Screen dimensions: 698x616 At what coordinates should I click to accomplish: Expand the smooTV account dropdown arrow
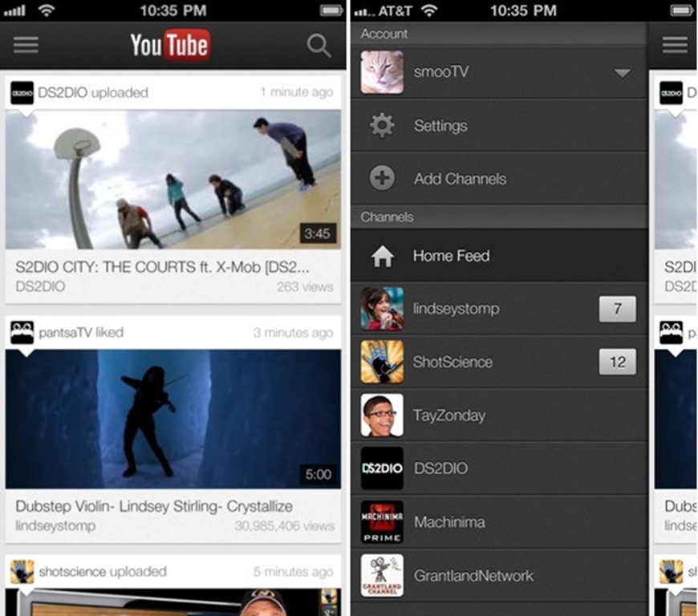point(623,73)
